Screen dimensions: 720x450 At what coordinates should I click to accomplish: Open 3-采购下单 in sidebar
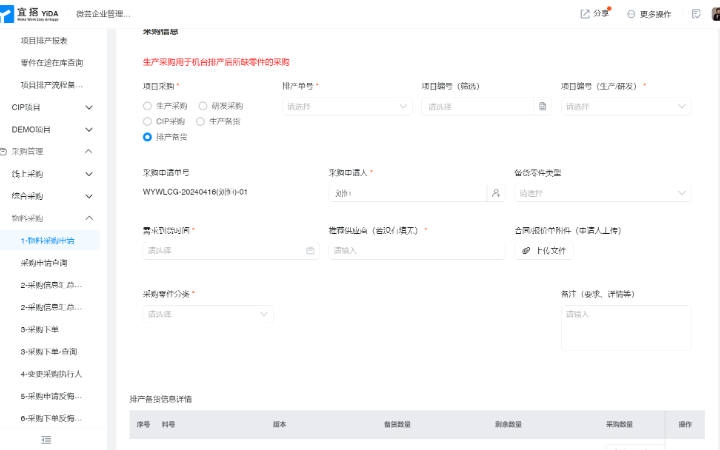39,330
